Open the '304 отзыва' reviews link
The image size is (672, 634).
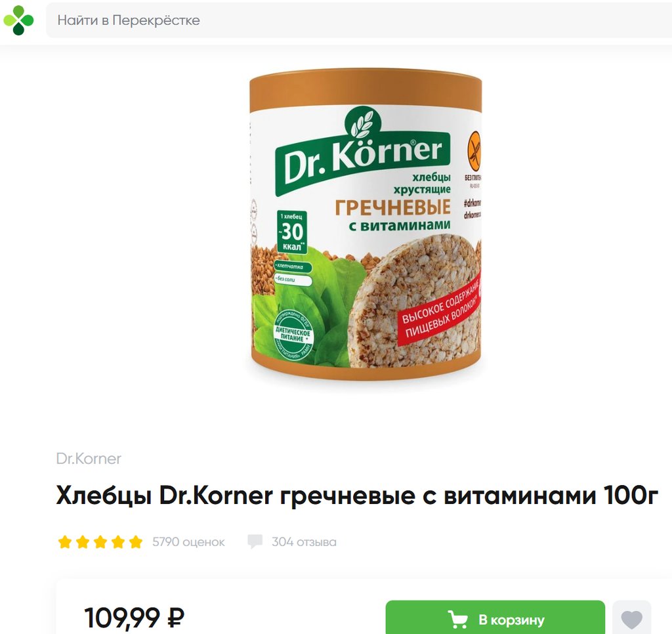[x=304, y=542]
